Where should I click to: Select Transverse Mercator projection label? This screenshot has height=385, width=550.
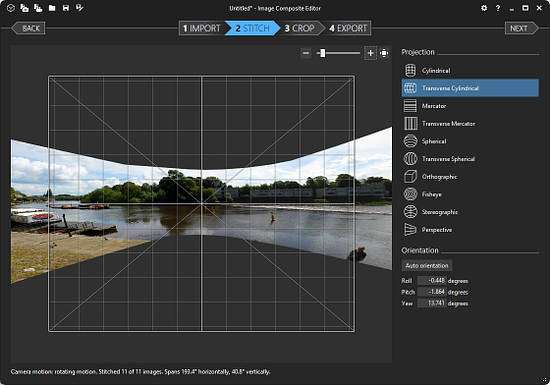tap(448, 124)
